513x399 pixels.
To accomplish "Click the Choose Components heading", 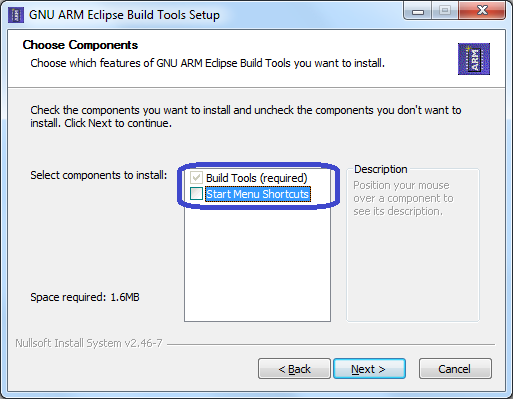I will [80, 45].
